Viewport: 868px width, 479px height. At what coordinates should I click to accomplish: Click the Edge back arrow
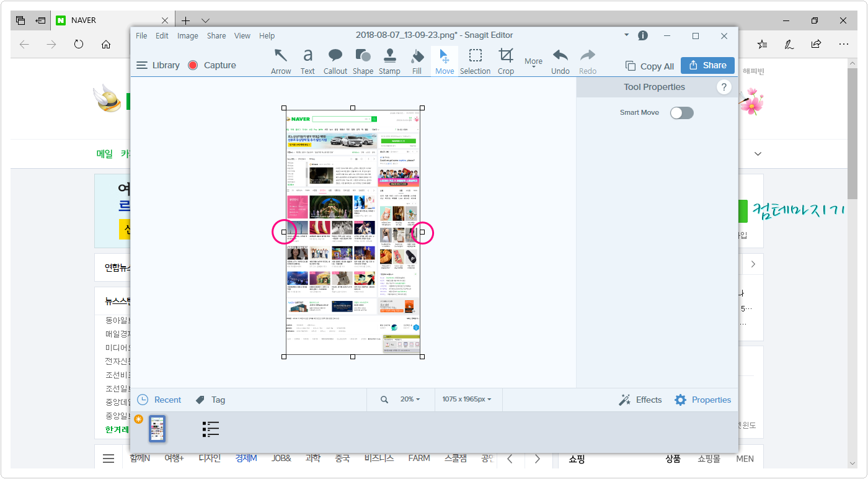coord(25,44)
